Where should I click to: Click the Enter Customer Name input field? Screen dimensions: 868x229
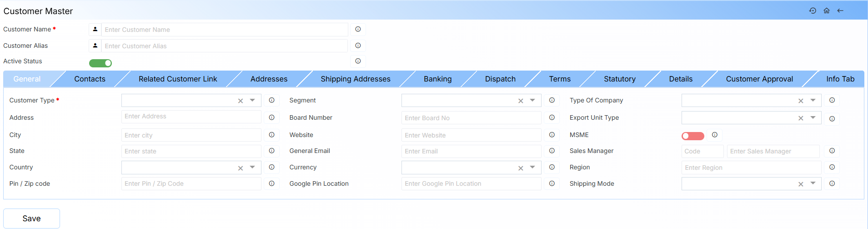[x=224, y=30]
